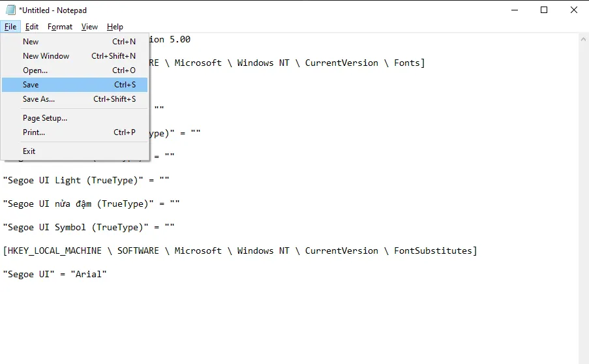589x364 pixels.
Task: Save the document using Save
Action: point(31,85)
